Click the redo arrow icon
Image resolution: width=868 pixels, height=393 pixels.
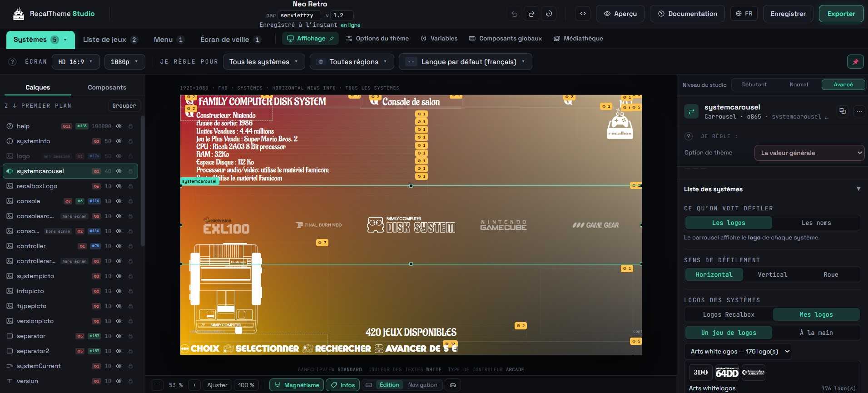pyautogui.click(x=531, y=14)
